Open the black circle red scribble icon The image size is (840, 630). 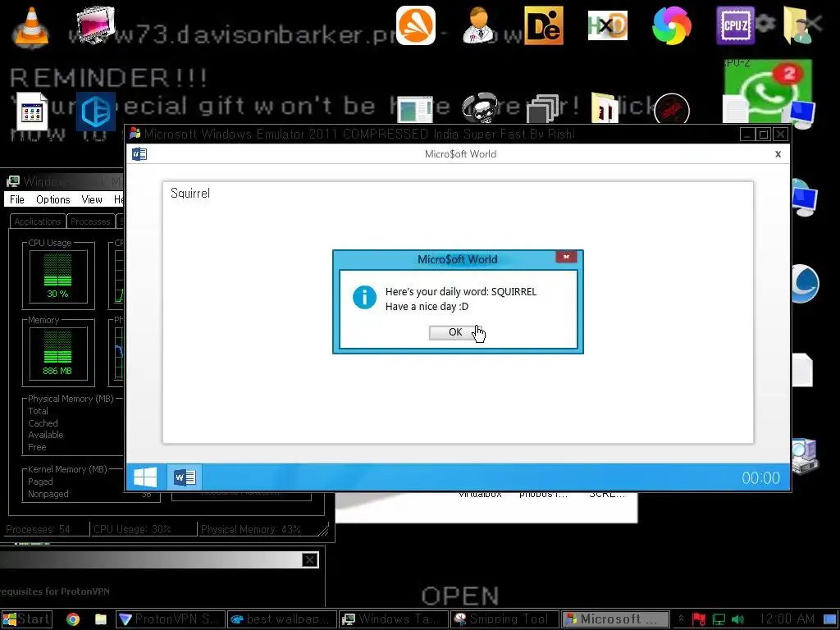672,109
